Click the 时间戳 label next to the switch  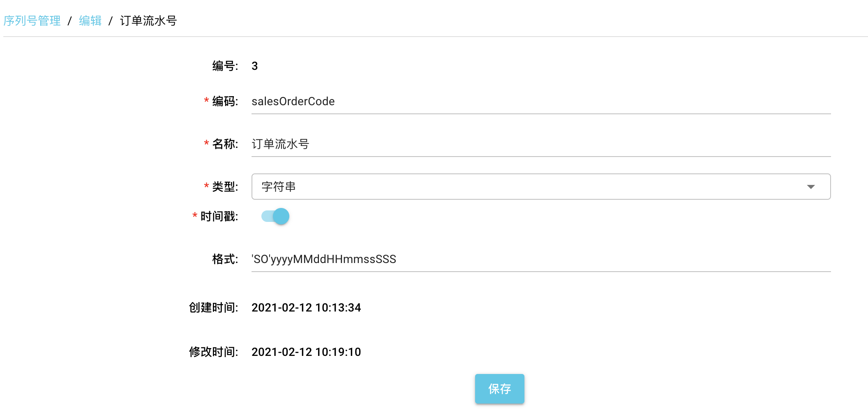click(219, 216)
